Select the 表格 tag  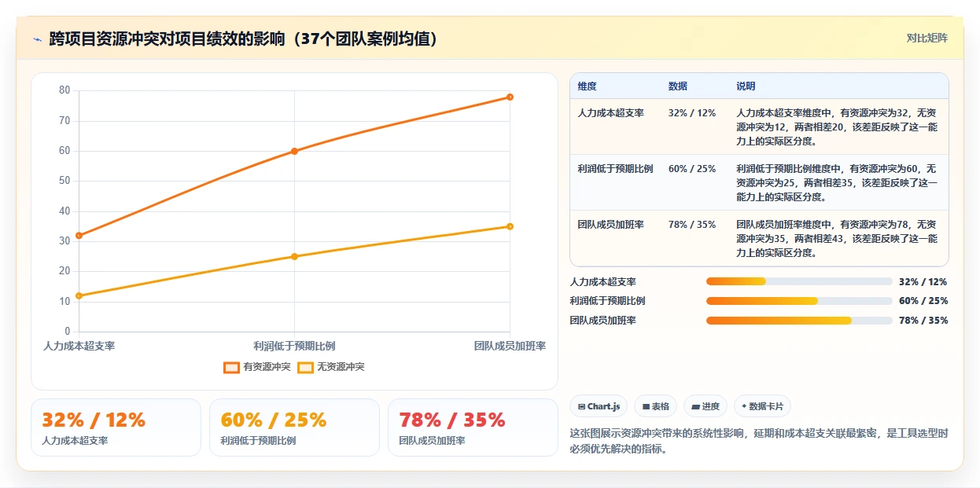coord(656,406)
